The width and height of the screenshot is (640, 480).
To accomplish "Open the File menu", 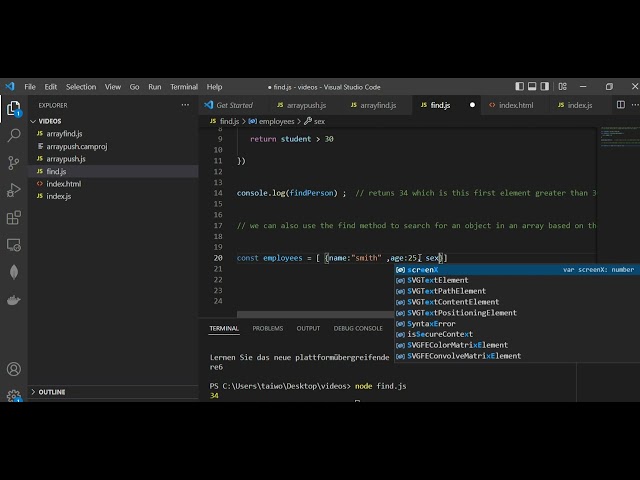I will (x=30, y=87).
